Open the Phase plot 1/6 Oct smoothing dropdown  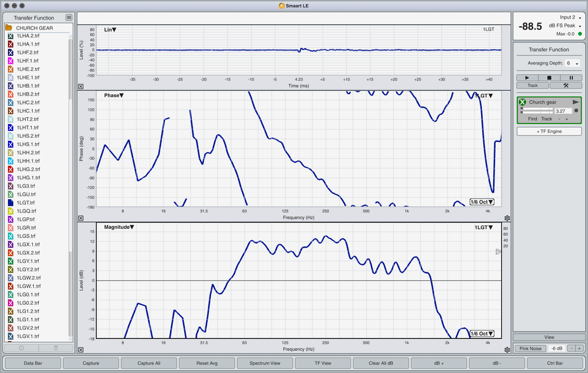coord(482,202)
